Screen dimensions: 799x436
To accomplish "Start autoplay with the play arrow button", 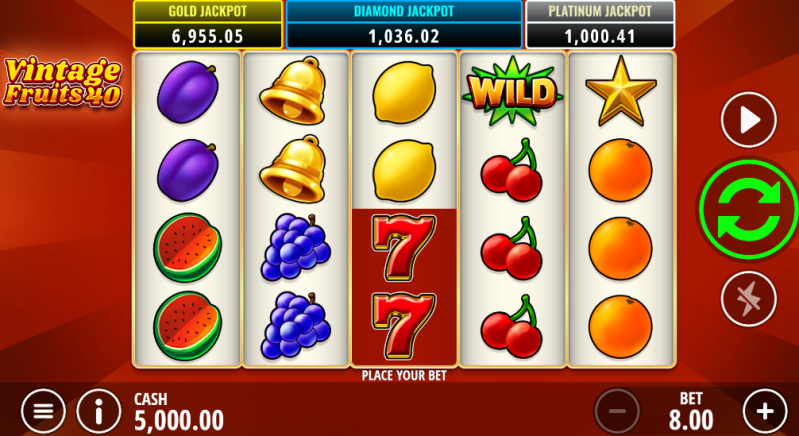I will pyautogui.click(x=749, y=120).
